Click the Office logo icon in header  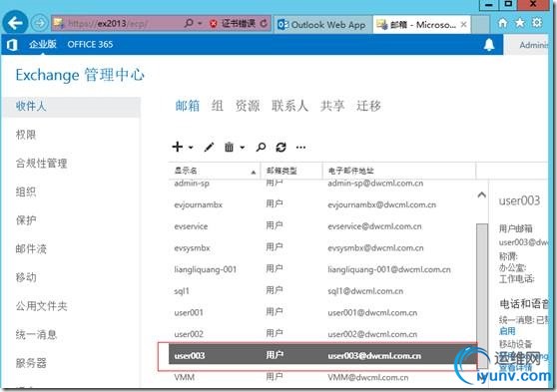click(12, 45)
